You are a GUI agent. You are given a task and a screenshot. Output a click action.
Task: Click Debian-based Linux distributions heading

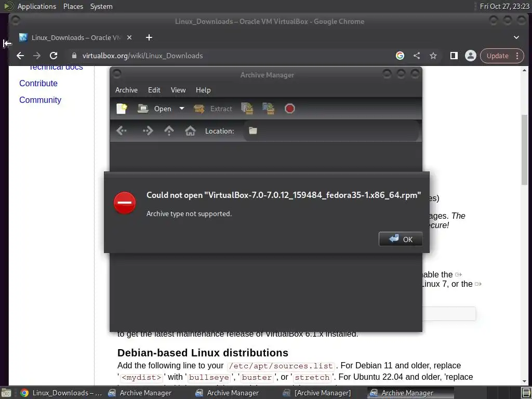(203, 353)
